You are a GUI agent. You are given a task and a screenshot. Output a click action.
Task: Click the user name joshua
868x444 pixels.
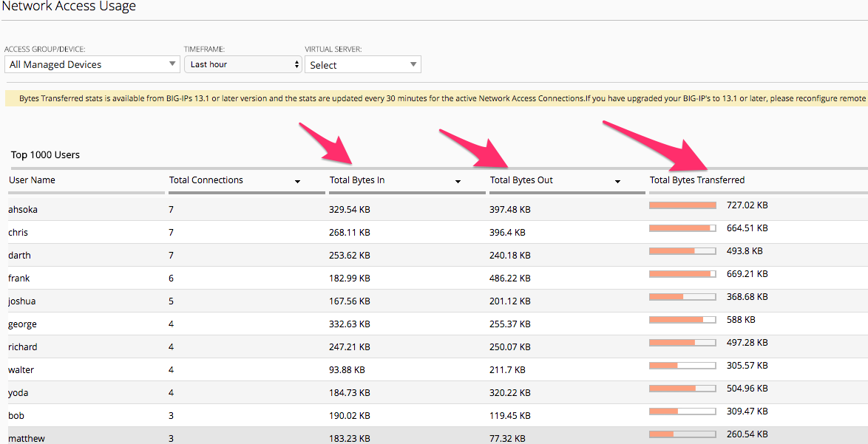click(x=22, y=301)
